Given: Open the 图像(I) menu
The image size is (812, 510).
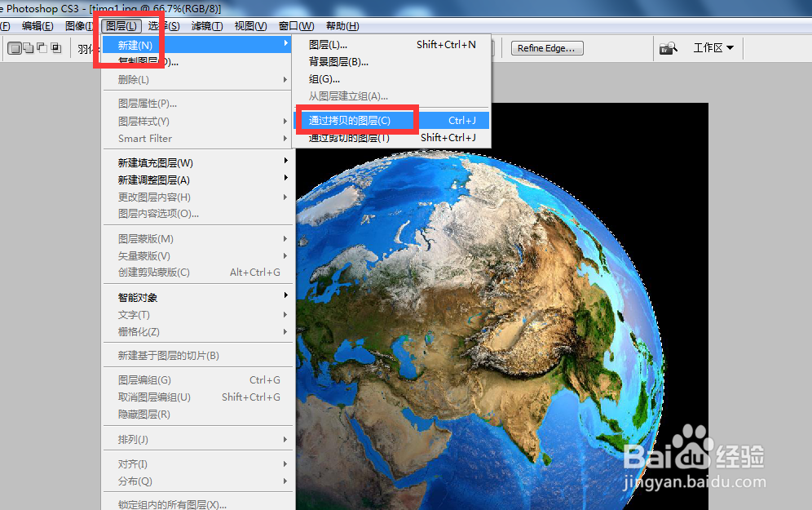Looking at the screenshot, I should [79, 26].
